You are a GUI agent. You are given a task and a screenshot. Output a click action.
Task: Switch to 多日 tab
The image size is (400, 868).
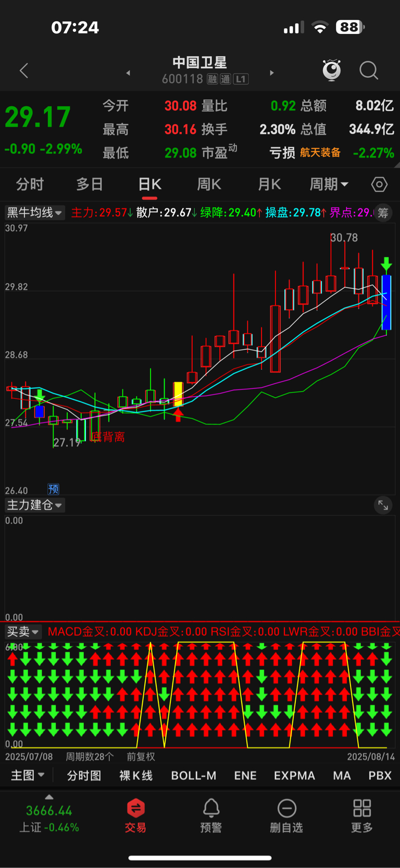tap(90, 184)
